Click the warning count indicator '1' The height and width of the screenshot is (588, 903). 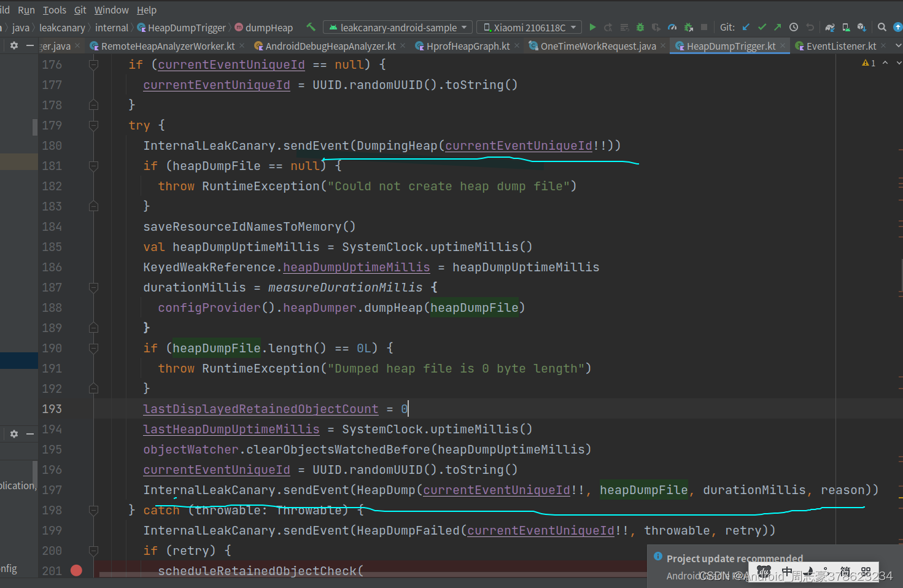click(869, 63)
